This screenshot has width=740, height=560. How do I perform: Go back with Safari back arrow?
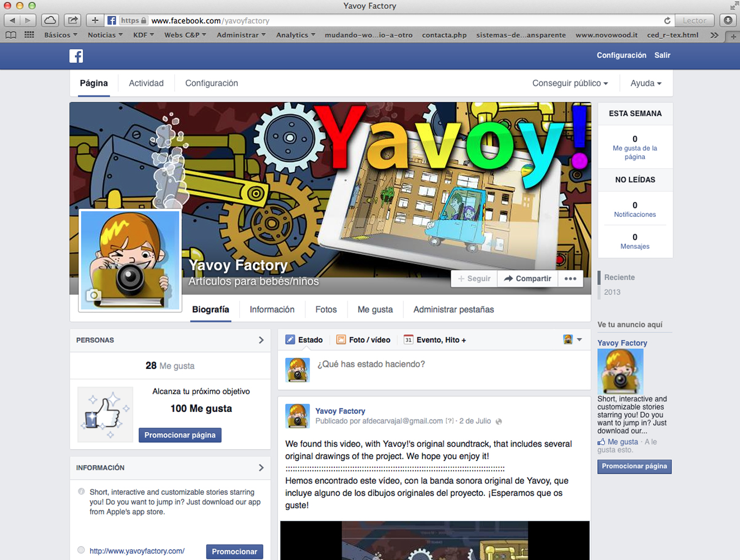[x=12, y=21]
